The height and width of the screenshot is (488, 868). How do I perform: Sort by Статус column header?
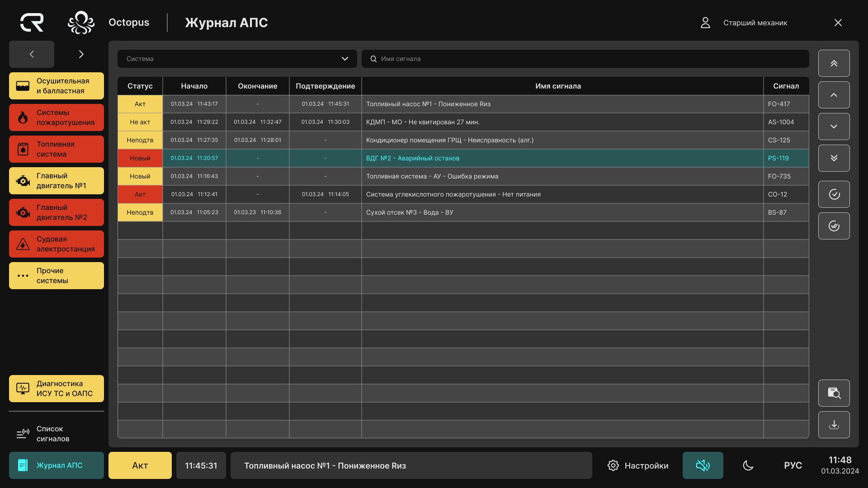140,86
